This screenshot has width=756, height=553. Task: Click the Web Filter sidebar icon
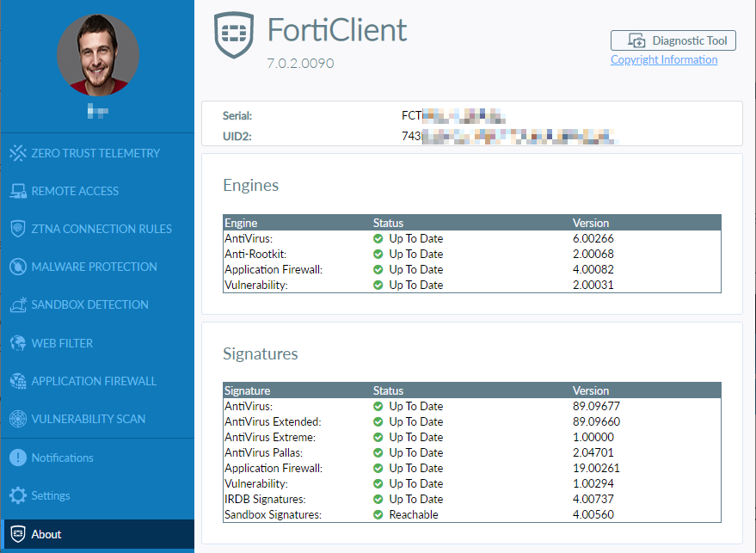point(20,343)
